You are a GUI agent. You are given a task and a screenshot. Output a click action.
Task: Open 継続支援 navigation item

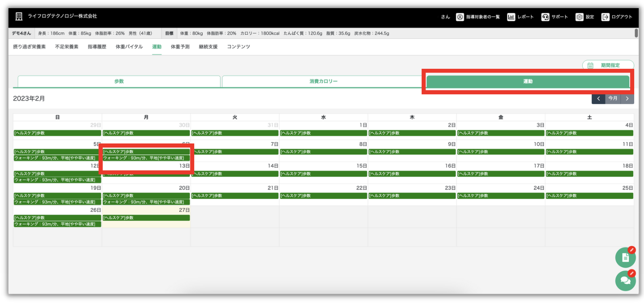pyautogui.click(x=208, y=46)
